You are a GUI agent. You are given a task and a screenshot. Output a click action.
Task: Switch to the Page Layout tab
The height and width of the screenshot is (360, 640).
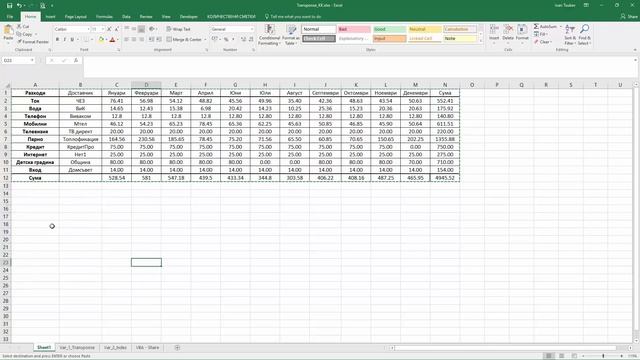tap(76, 17)
